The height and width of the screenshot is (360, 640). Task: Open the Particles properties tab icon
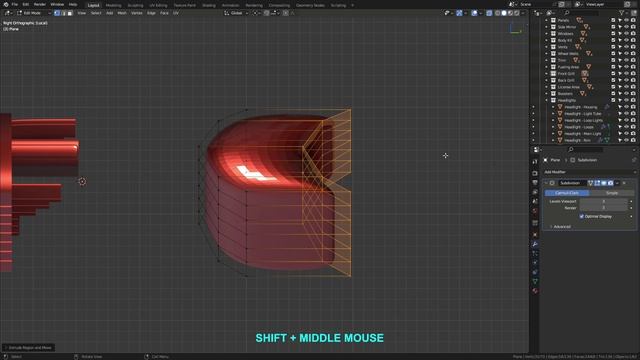coord(535,253)
